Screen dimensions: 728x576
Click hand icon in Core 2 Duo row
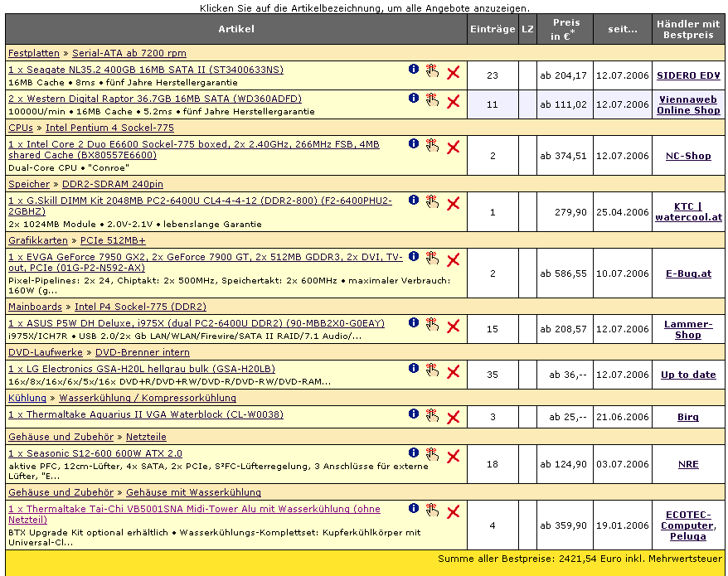pos(432,145)
